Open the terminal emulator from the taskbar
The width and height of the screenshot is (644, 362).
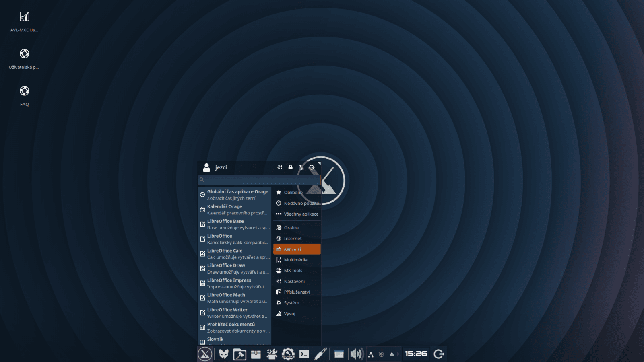coord(305,354)
